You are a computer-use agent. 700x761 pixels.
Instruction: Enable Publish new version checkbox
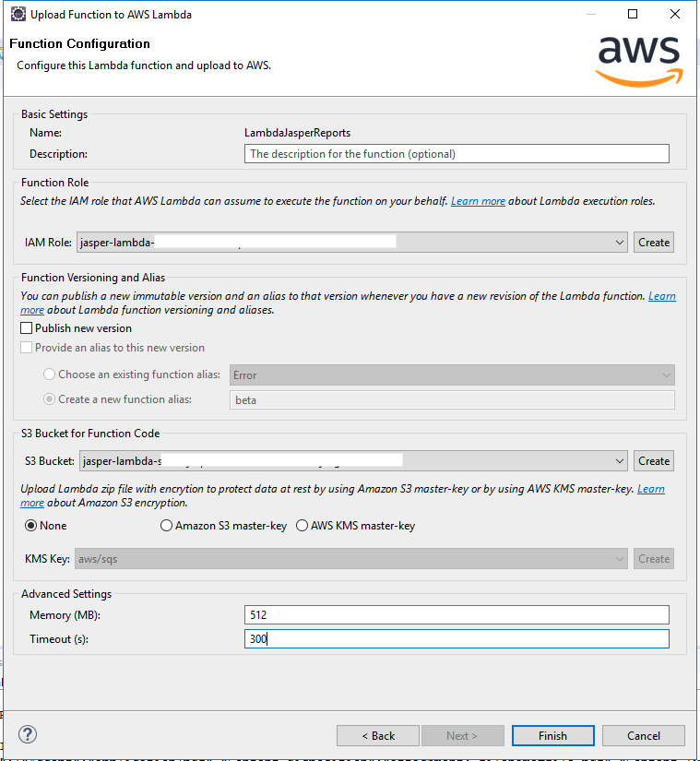click(x=26, y=328)
